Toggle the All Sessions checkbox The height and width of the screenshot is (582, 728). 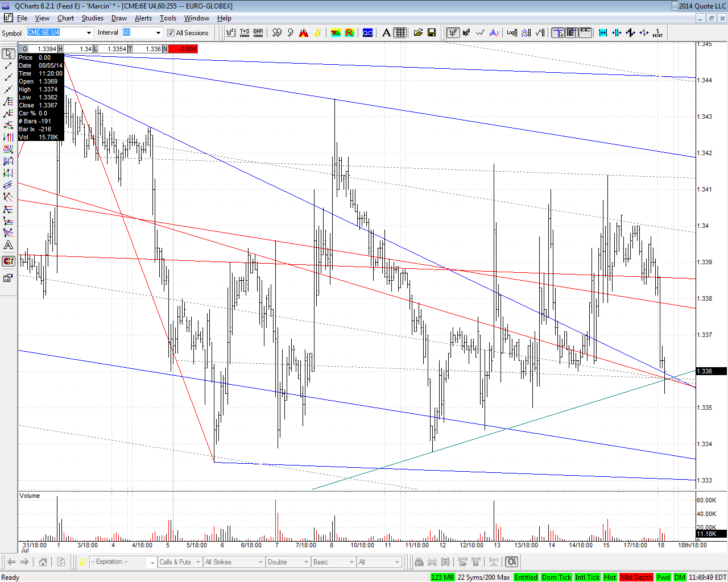click(x=171, y=33)
